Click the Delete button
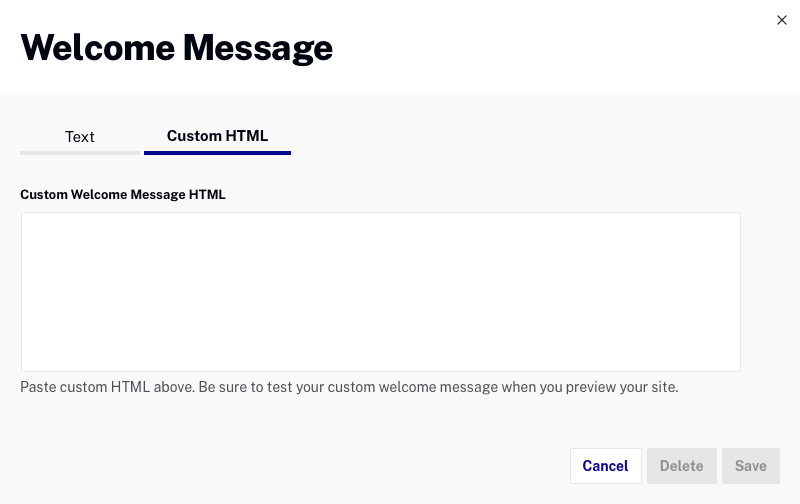Viewport: 800px width, 504px height. (x=682, y=466)
